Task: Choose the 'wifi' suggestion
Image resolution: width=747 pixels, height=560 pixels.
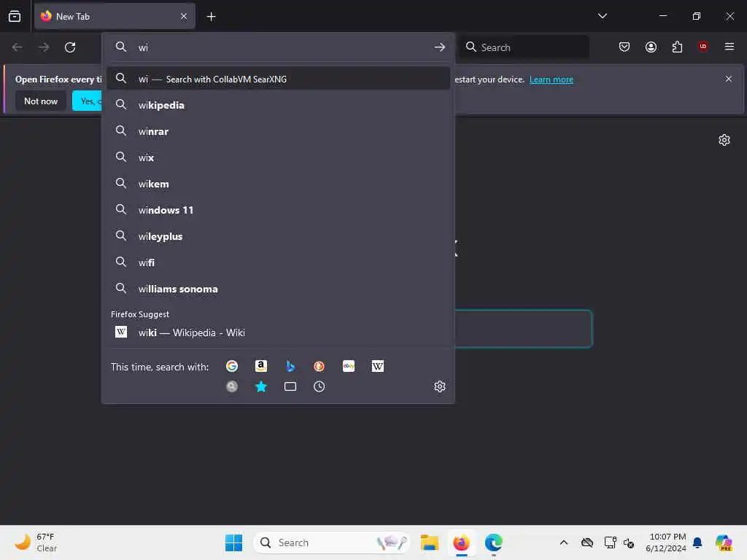Action: pyautogui.click(x=278, y=262)
